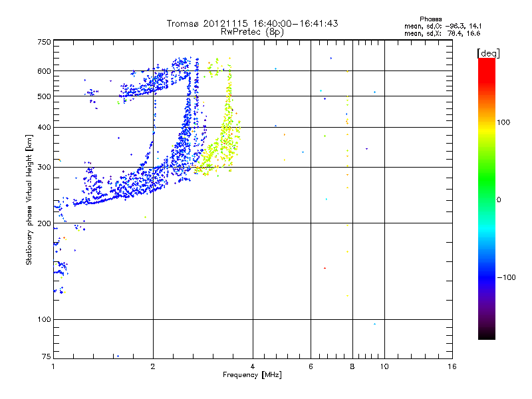
Task: Click the y-axis tick label '100'
Action: coord(44,320)
